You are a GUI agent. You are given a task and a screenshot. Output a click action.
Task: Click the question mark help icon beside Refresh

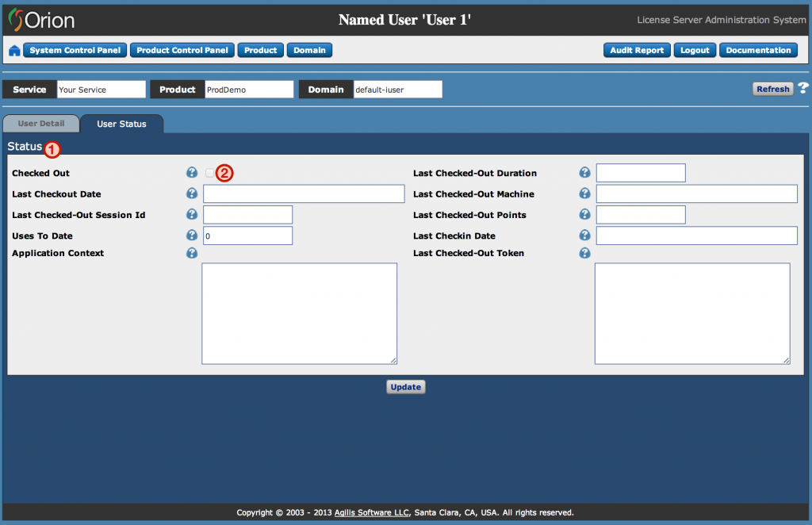coord(803,89)
